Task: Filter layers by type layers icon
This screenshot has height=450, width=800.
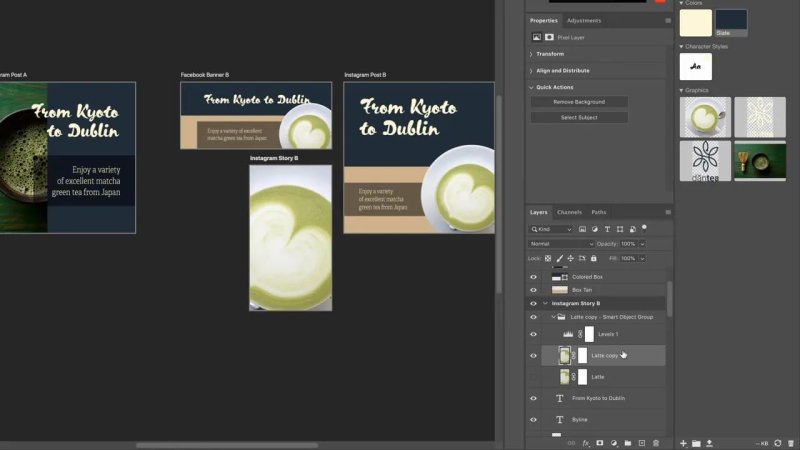Action: point(607,230)
